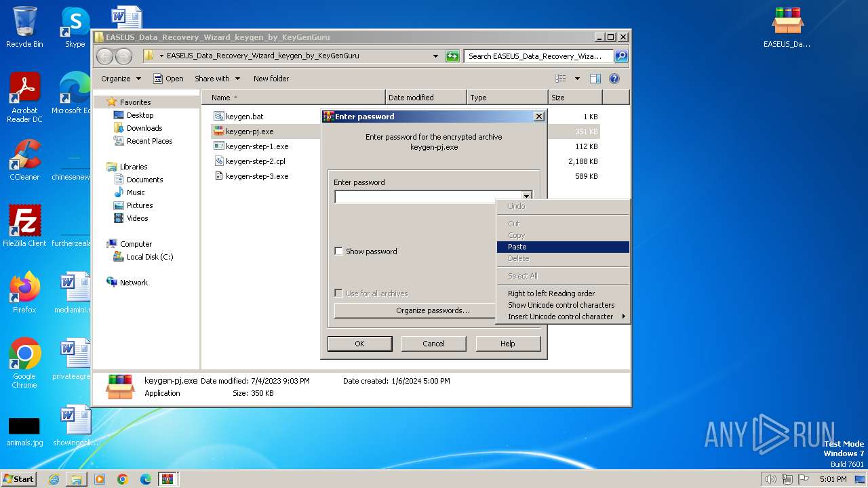The image size is (868, 488).
Task: Click the volume tray icon
Action: pos(770,479)
